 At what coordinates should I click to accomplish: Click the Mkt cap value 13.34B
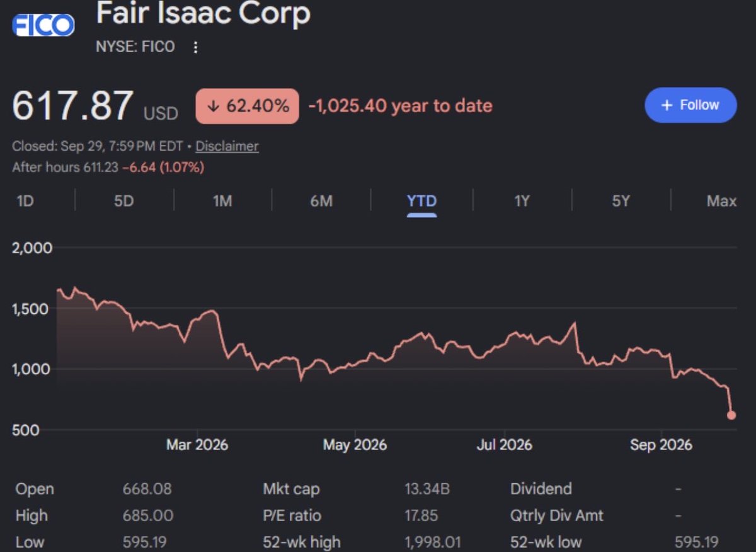(427, 489)
